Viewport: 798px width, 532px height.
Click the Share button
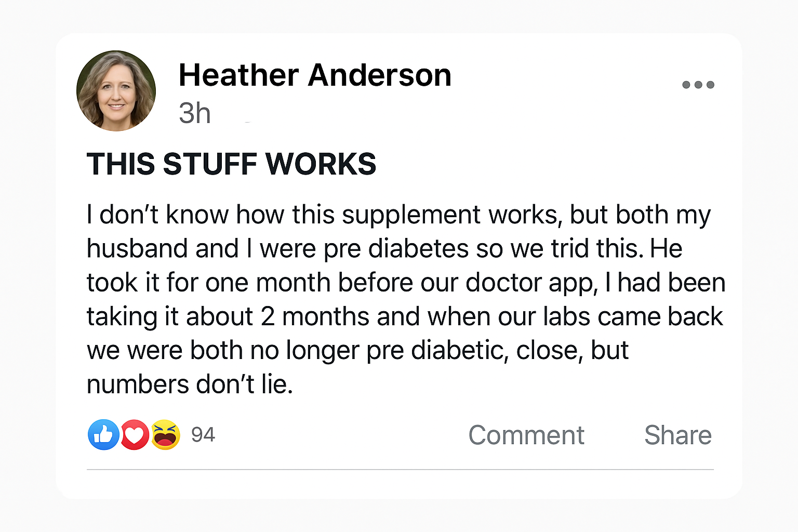coord(678,435)
